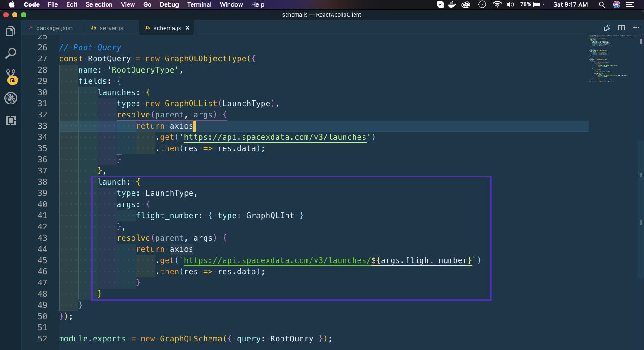The image size is (644, 350).
Task: Click the 'args:' key on line 40
Action: (x=129, y=204)
